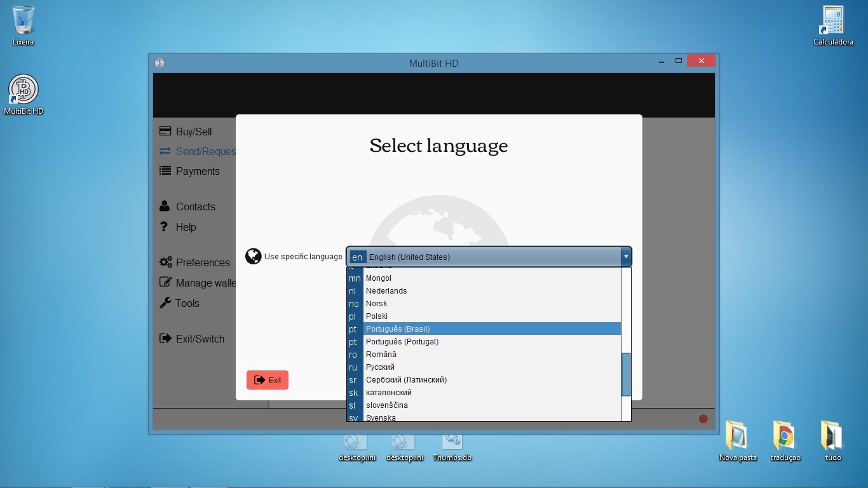Open the Calculadora desktop shortcut
Image resolution: width=868 pixels, height=488 pixels.
coord(832,21)
